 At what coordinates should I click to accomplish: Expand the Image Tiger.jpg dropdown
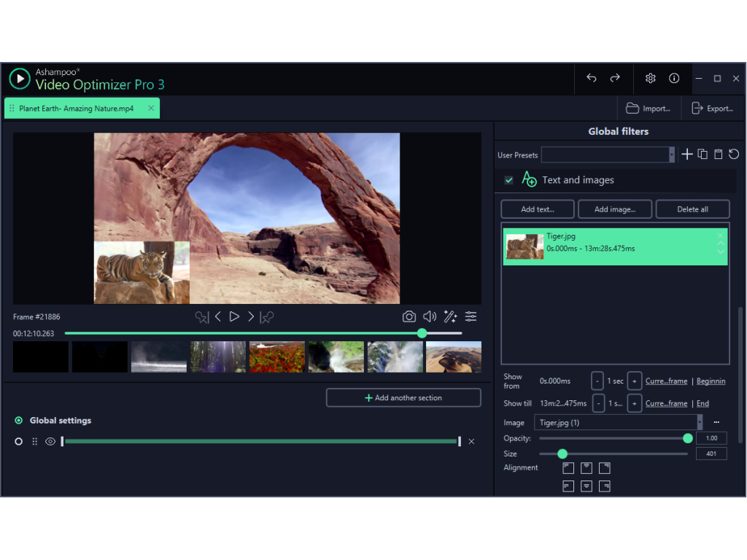point(700,422)
